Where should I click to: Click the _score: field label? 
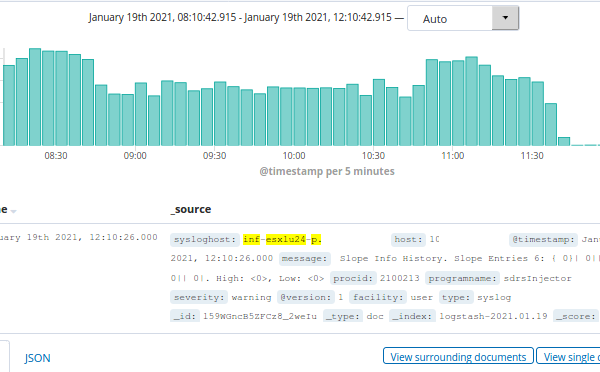point(576,317)
